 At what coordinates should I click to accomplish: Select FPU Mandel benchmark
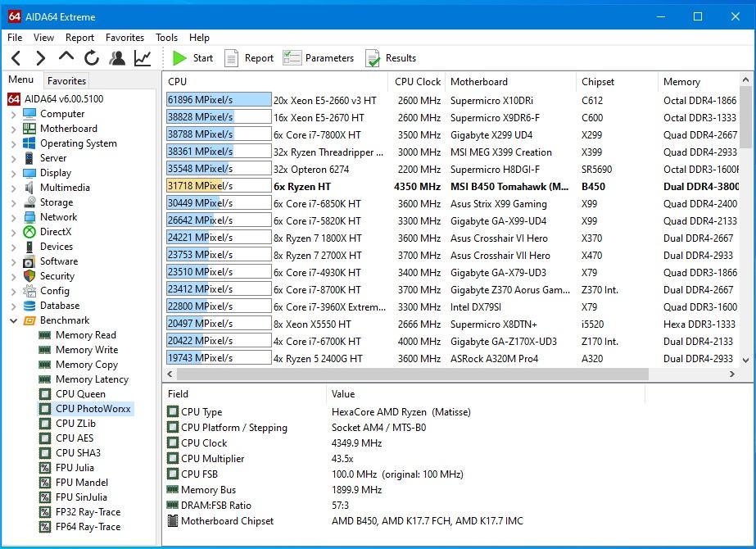coord(82,483)
